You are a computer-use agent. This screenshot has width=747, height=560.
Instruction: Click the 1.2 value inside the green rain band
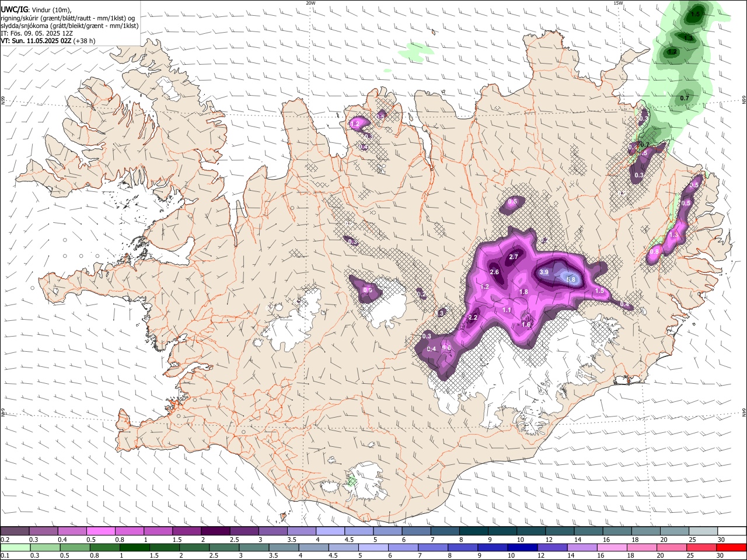click(672, 52)
